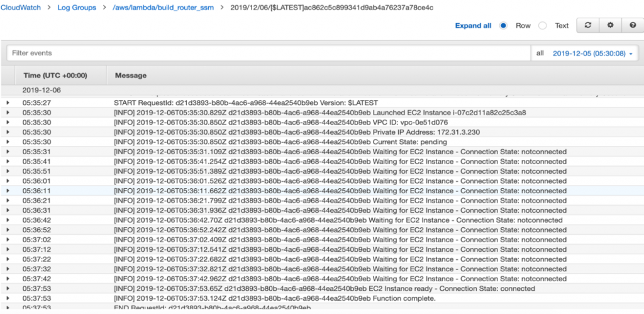Click the 05:37:02.409Z waiting message
Viewport: 644px width, 314px height.
pyautogui.click(x=340, y=240)
